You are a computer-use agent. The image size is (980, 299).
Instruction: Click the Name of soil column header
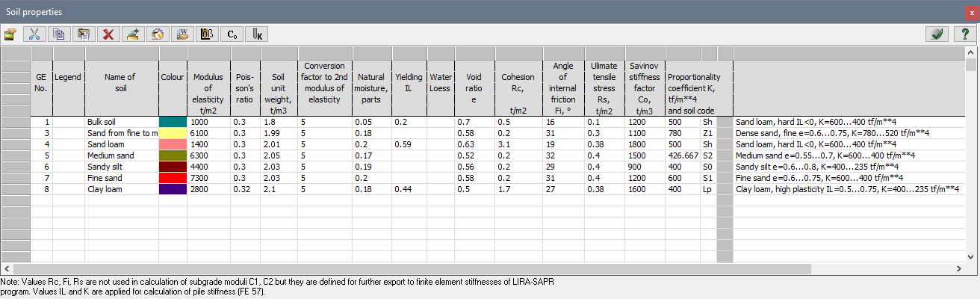122,82
